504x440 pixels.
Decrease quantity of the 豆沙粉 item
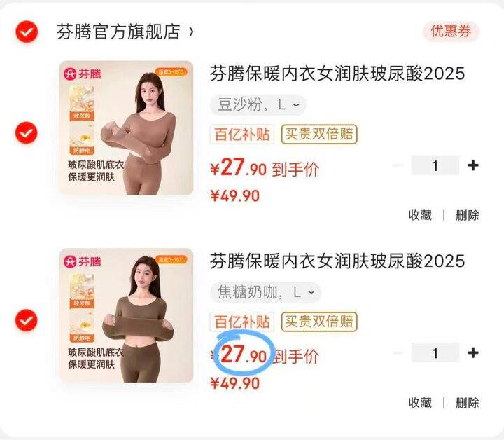[x=398, y=165]
